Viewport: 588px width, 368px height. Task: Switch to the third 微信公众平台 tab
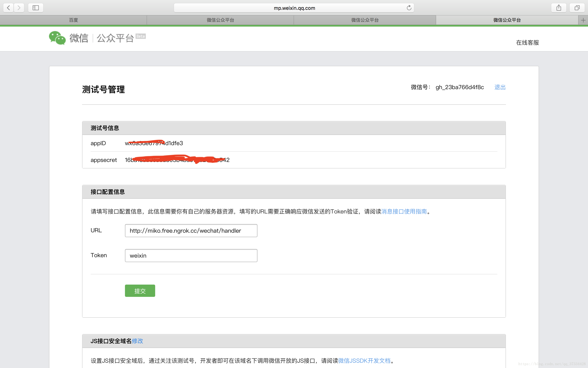coord(365,20)
